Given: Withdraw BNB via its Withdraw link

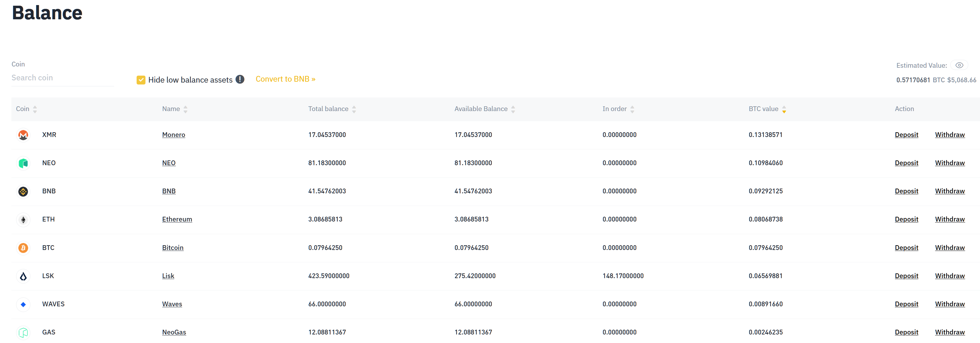Looking at the screenshot, I should click(950, 191).
